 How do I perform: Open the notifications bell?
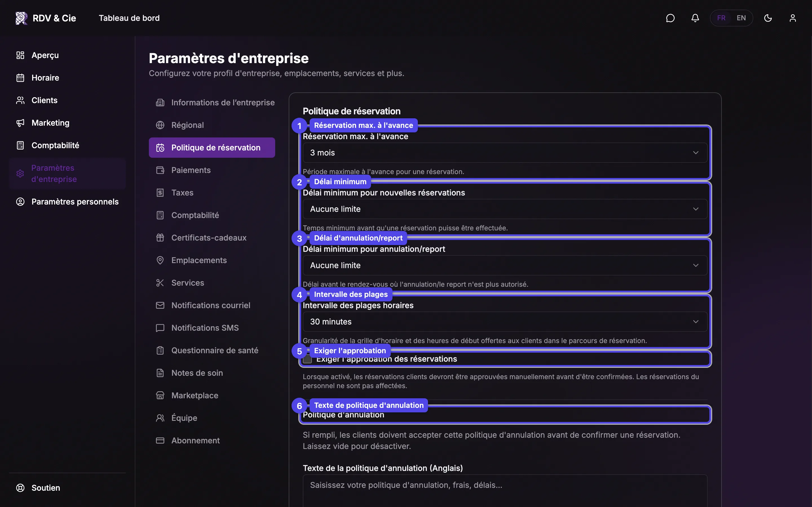tap(695, 18)
